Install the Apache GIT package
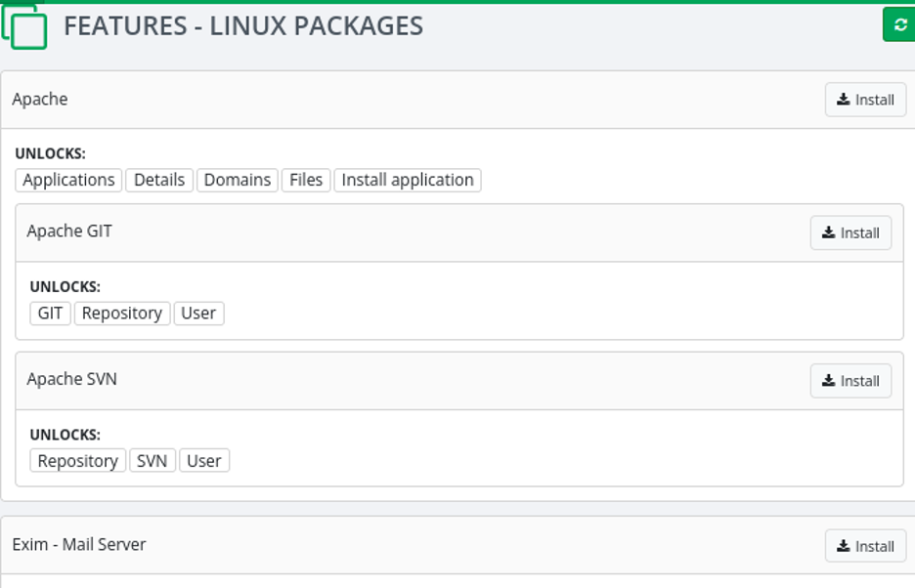 coord(850,232)
